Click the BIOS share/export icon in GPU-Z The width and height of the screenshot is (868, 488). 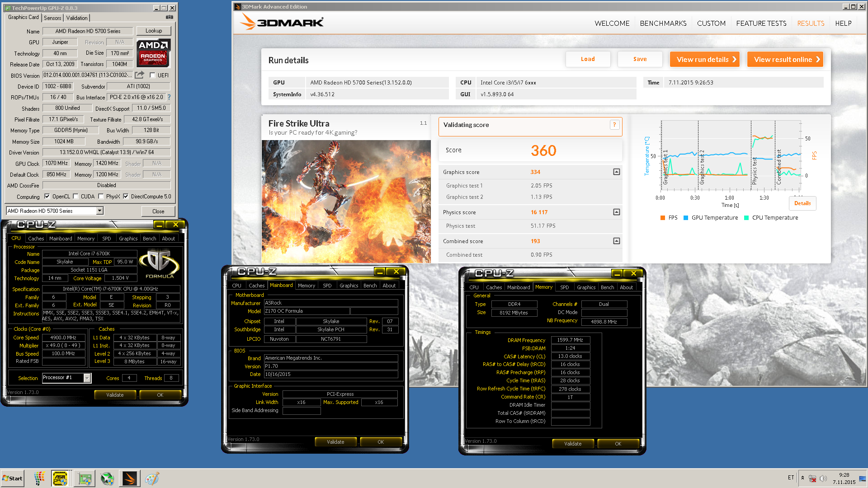[x=140, y=75]
